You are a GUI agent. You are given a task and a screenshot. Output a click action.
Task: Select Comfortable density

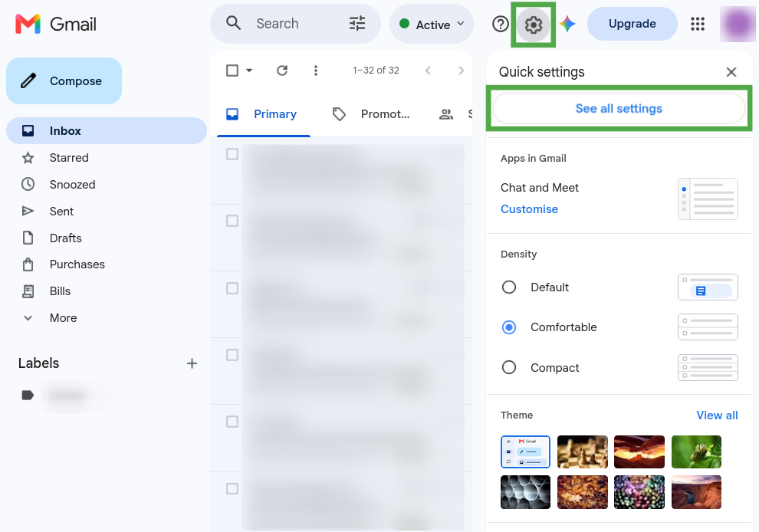pyautogui.click(x=509, y=327)
